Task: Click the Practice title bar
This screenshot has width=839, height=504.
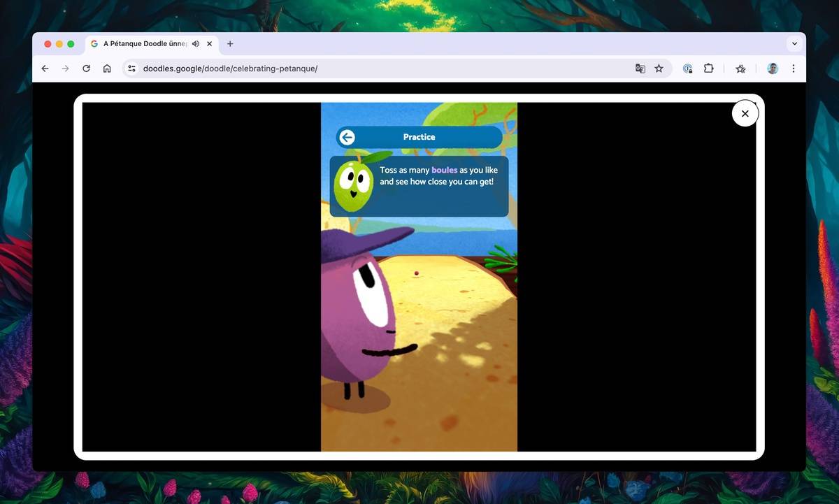Action: pyautogui.click(x=419, y=137)
